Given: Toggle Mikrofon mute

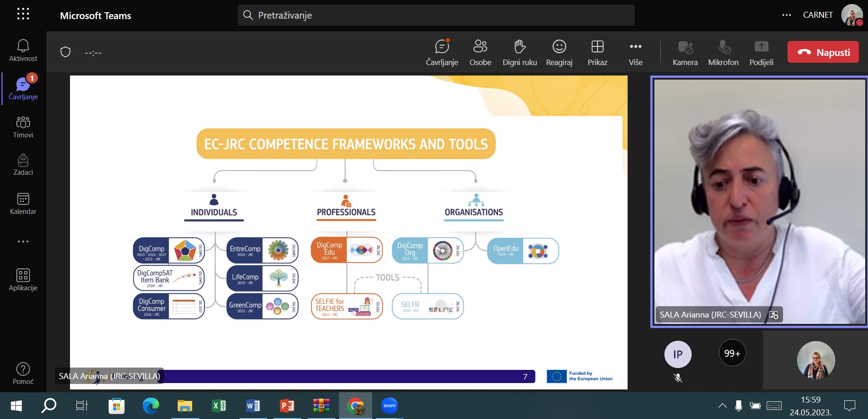Looking at the screenshot, I should pyautogui.click(x=723, y=53).
